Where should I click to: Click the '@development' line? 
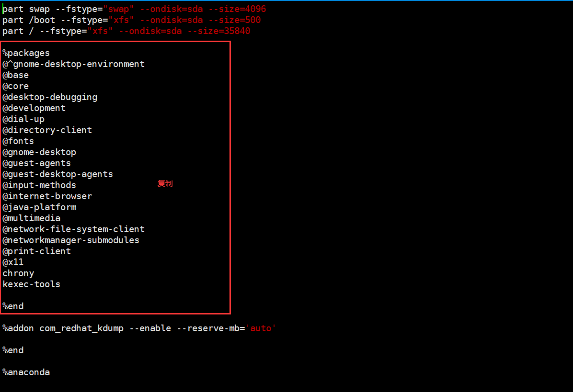click(x=34, y=108)
